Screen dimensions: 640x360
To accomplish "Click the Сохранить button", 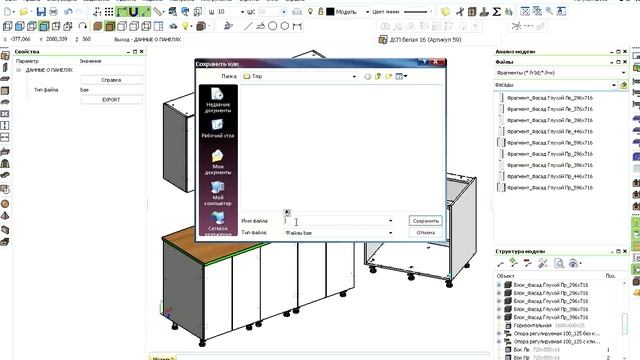I will tap(425, 221).
